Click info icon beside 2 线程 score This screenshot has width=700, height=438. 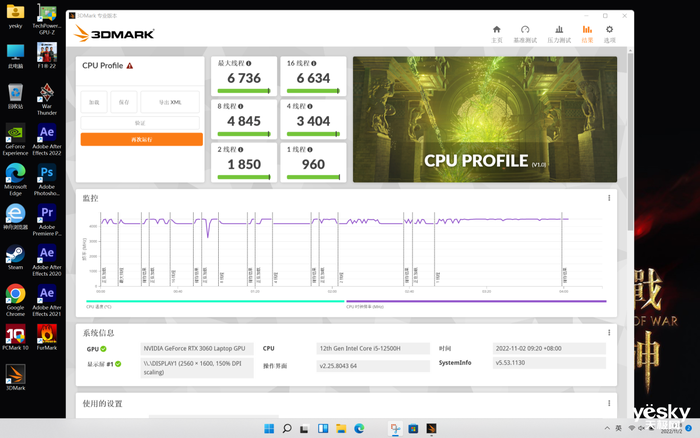coord(241,150)
